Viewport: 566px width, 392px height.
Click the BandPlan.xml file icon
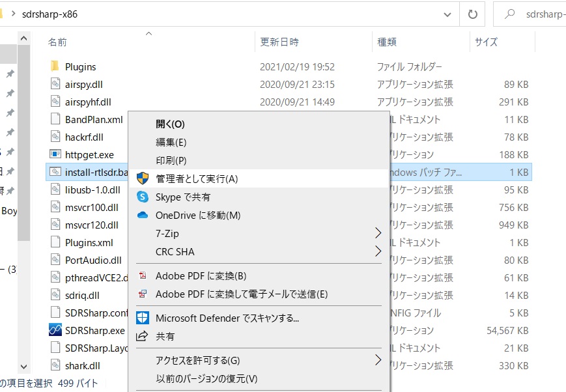[x=55, y=119]
